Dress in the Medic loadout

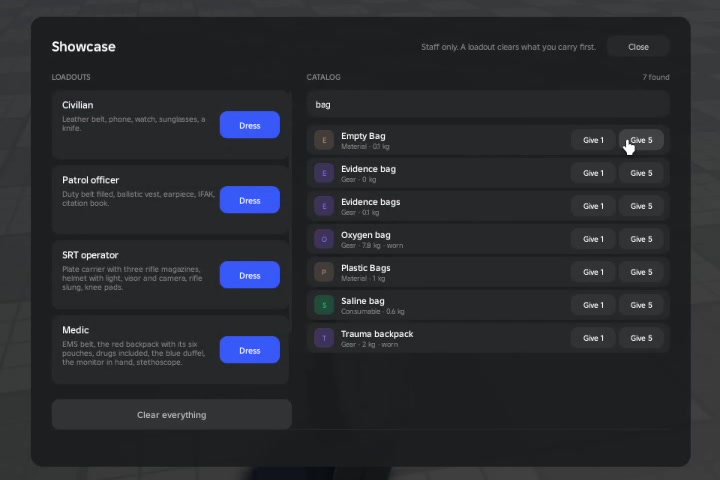tap(250, 350)
